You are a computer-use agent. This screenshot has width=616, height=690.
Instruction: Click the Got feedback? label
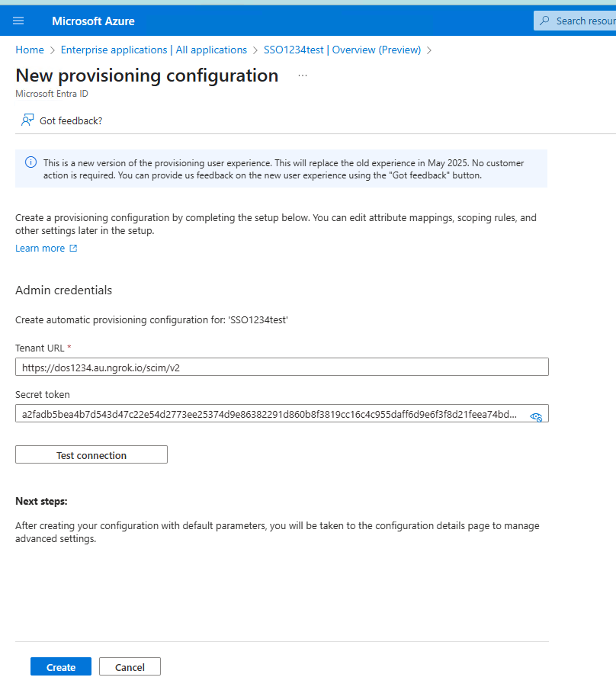[71, 120]
